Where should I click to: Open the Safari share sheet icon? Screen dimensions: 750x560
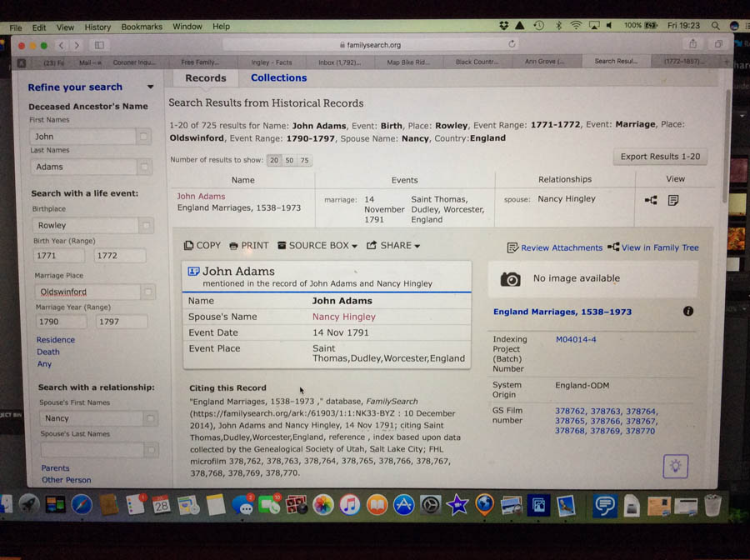coord(692,44)
